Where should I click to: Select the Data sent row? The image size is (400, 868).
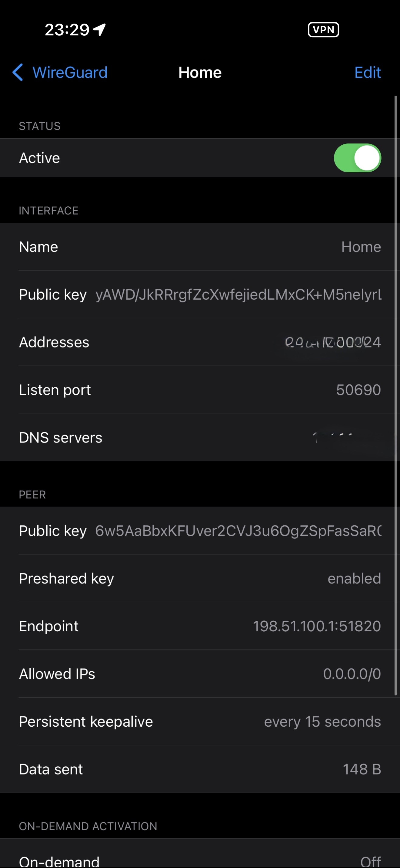tap(200, 769)
